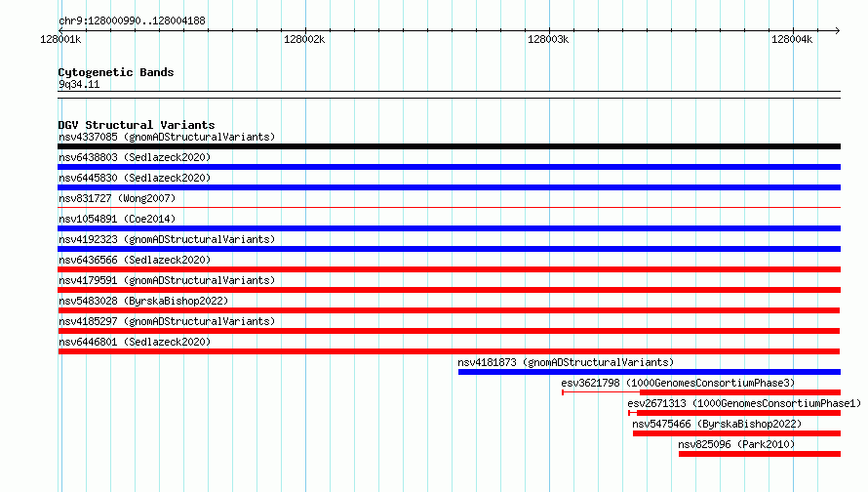Click the blue bar under nsv4192323
This screenshot has height=492, width=868.
(449, 249)
